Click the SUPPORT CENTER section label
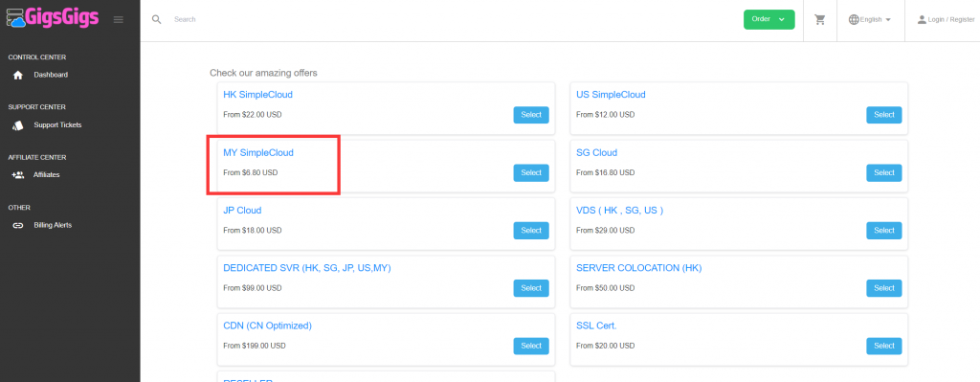Viewport: 980px width, 382px height. point(37,107)
